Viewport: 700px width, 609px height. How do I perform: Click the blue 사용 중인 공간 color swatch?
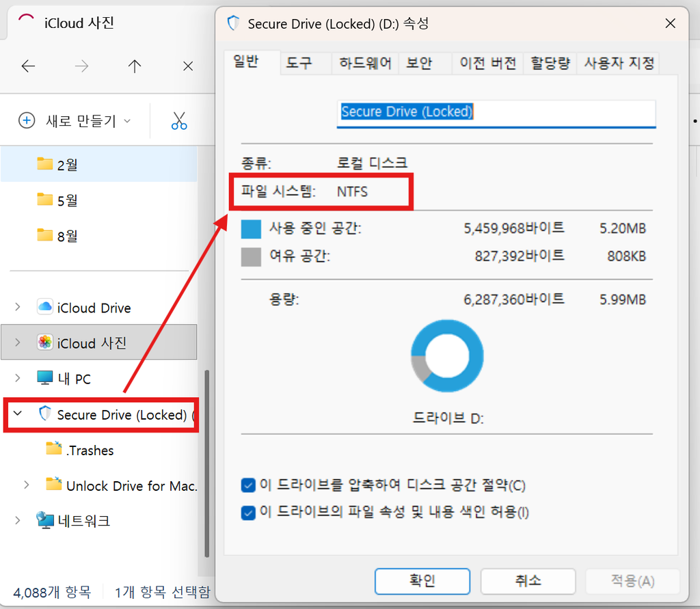pos(251,229)
